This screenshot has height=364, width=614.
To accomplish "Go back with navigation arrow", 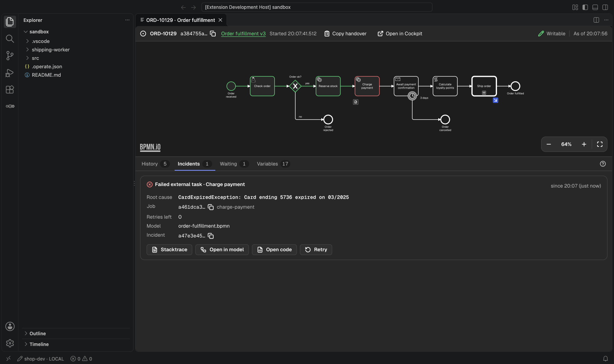I will tap(183, 7).
